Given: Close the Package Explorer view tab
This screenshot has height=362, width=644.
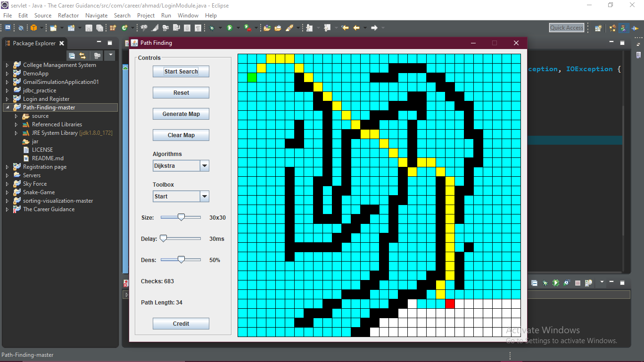Looking at the screenshot, I should click(61, 43).
